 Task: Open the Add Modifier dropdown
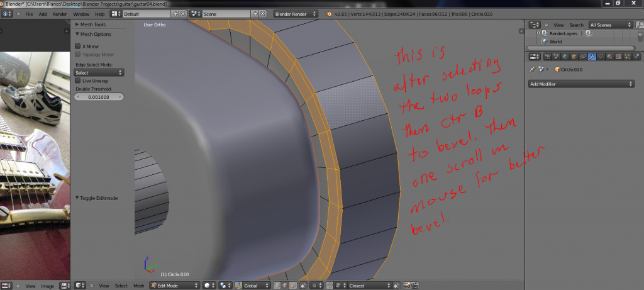pos(581,84)
